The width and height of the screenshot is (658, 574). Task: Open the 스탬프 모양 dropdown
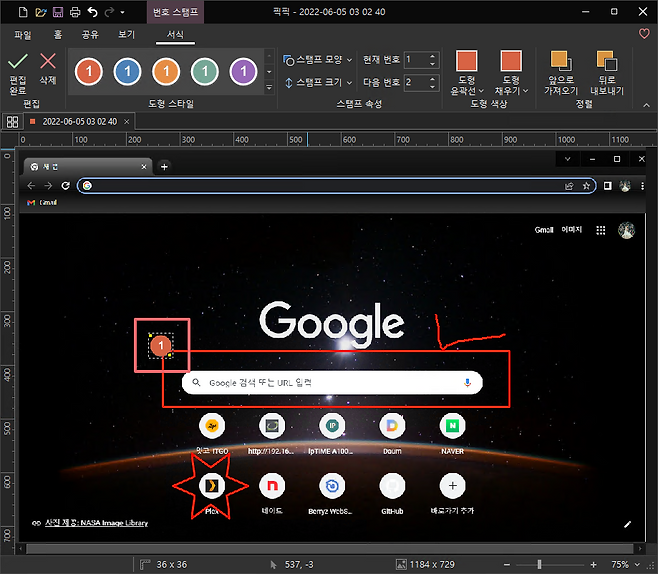tap(318, 60)
